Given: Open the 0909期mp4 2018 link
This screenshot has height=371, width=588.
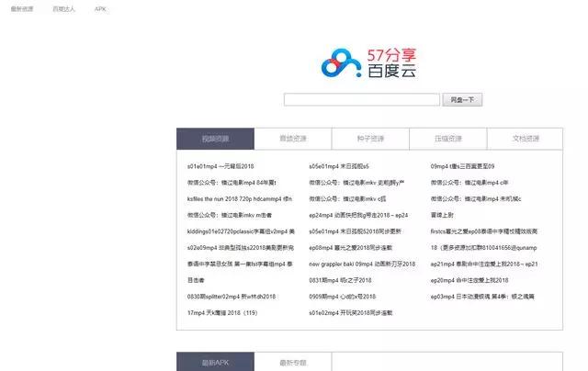Looking at the screenshot, I should click(x=342, y=297).
